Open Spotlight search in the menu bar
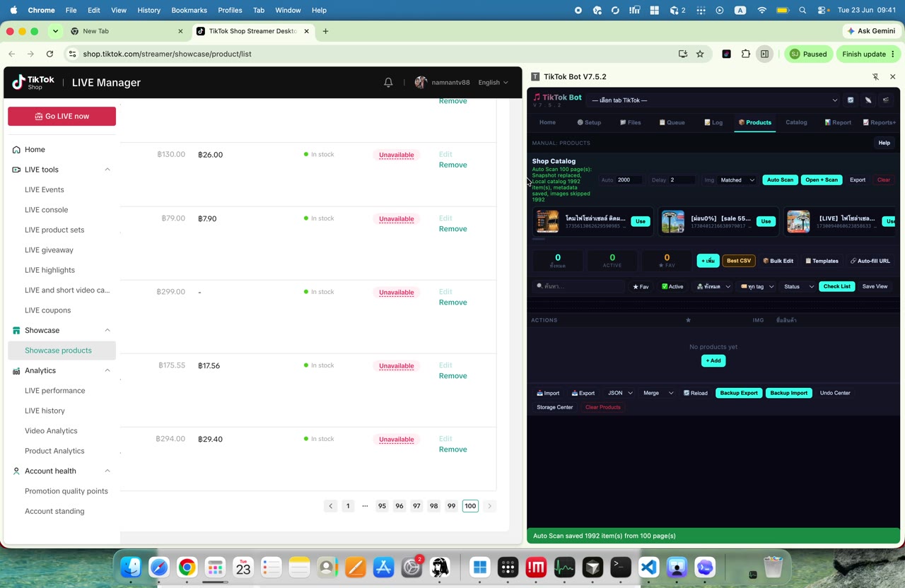 point(802,10)
